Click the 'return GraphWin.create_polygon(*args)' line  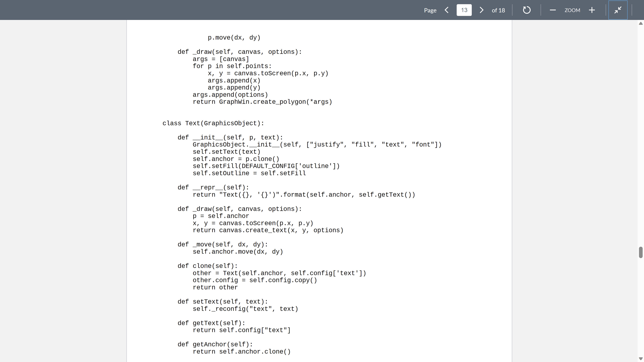pyautogui.click(x=262, y=102)
